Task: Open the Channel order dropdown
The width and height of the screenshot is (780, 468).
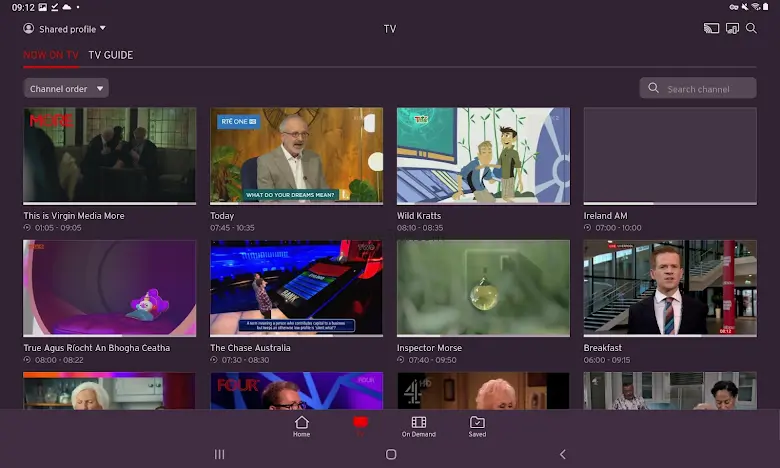Action: [x=66, y=89]
